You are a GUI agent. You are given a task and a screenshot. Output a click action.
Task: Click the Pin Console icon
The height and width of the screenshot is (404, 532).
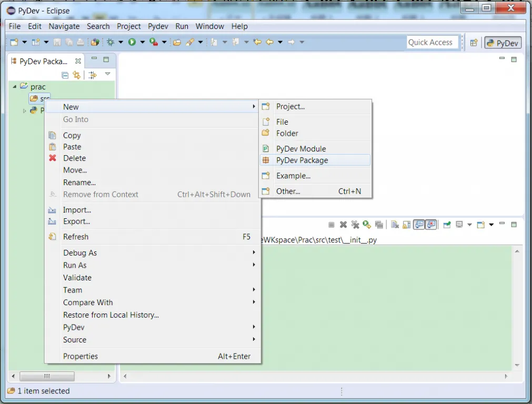[x=447, y=225]
